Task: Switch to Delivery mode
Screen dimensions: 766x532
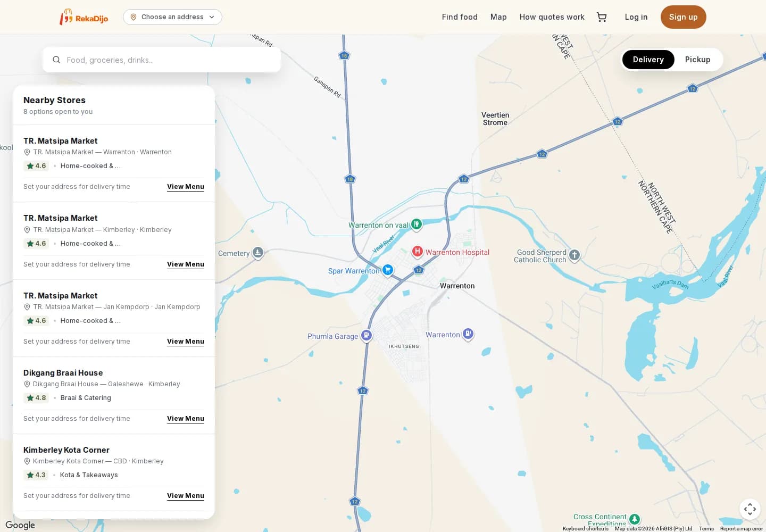Action: (648, 60)
